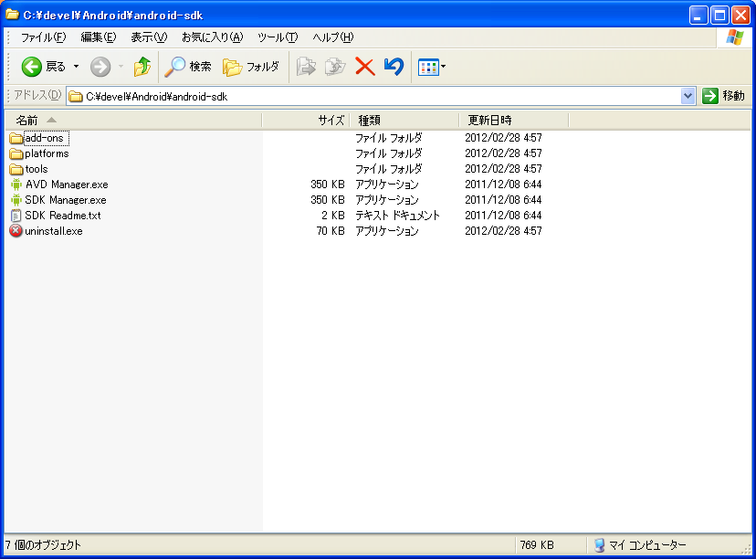Select the AVD Manager.exe Android icon
Viewport: 756px width, 559px height.
[16, 185]
